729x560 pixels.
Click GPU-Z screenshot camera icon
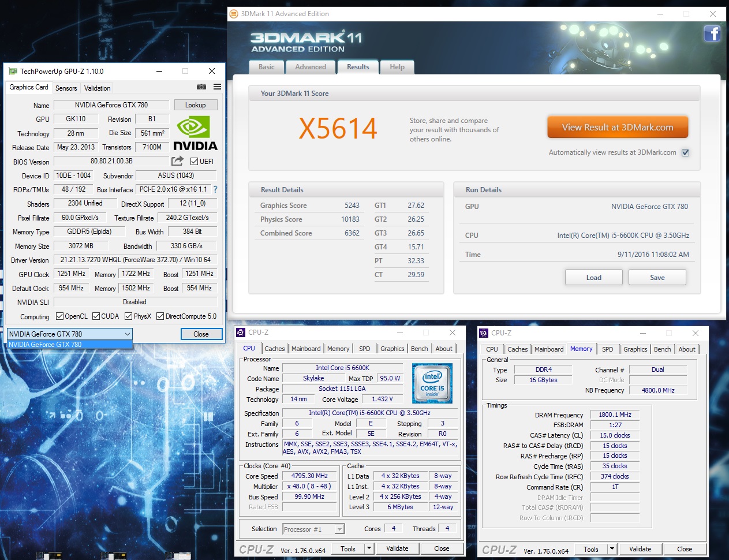click(201, 87)
